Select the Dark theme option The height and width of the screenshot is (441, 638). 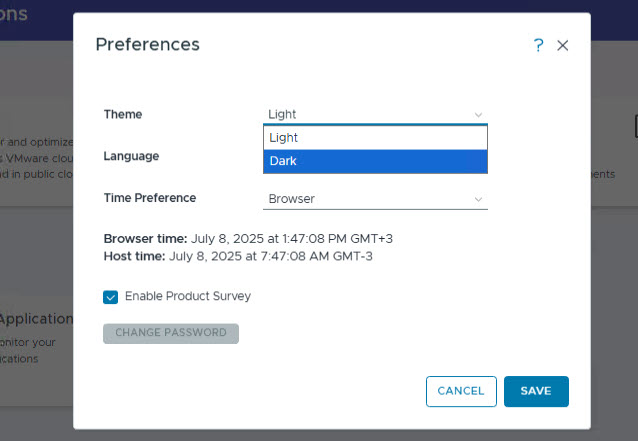pyautogui.click(x=375, y=161)
